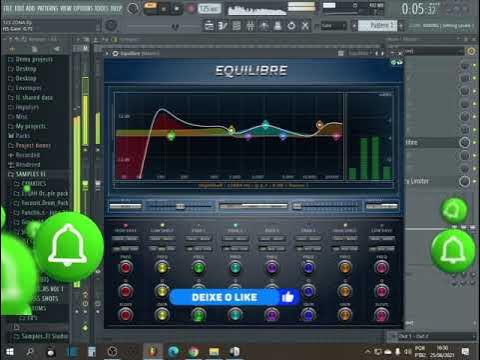Click the close-all-windows X toolbar icon

(305, 26)
